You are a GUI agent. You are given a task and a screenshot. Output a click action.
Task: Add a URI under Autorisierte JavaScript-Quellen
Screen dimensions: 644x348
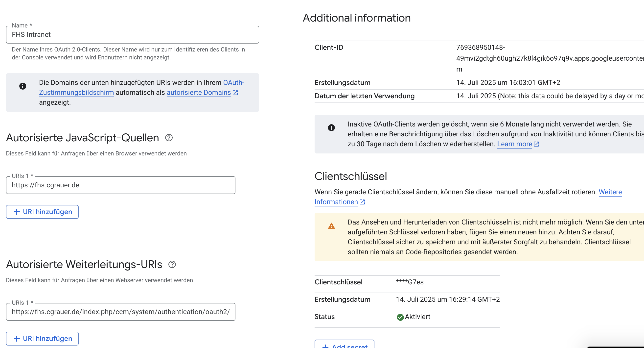[42, 212]
